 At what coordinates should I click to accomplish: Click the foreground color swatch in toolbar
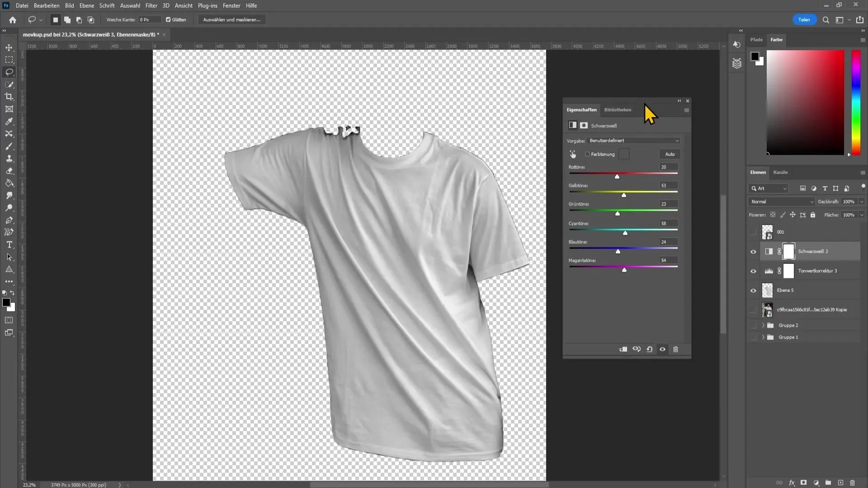pos(6,302)
